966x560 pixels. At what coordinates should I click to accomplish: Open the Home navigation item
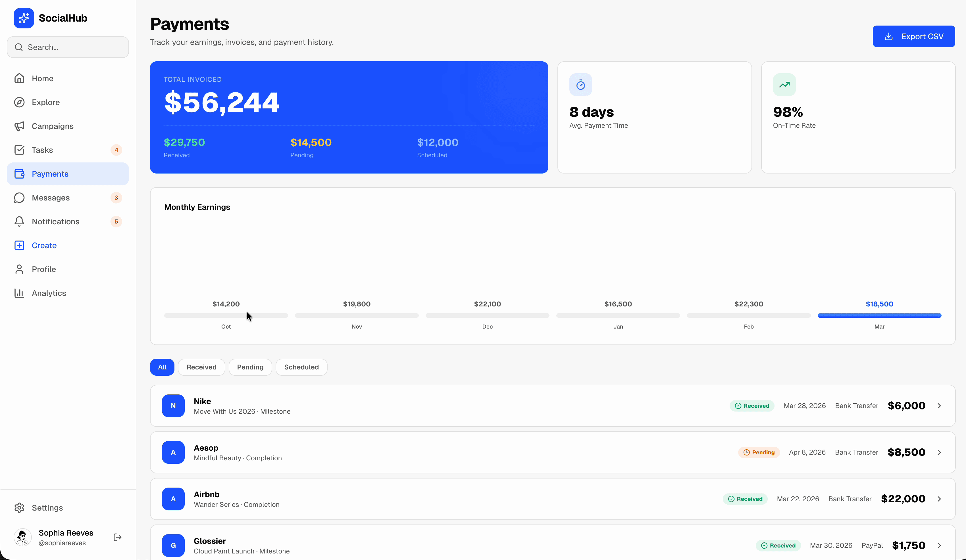(x=42, y=78)
